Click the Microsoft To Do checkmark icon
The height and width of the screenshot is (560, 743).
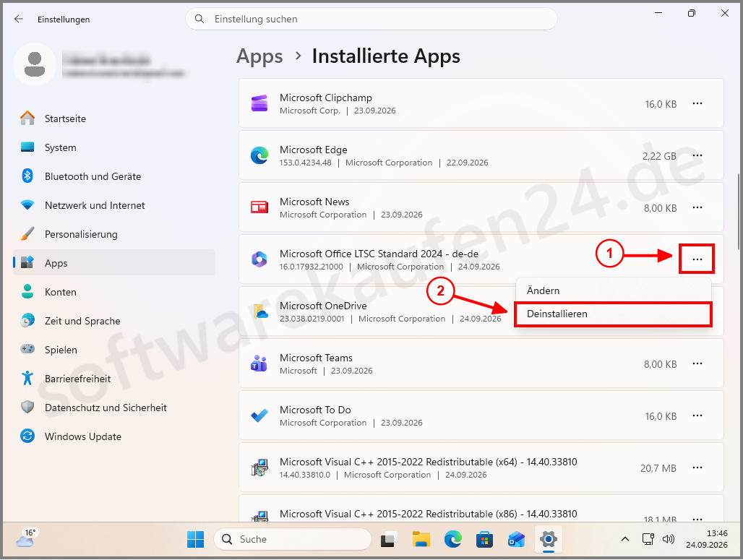click(259, 415)
